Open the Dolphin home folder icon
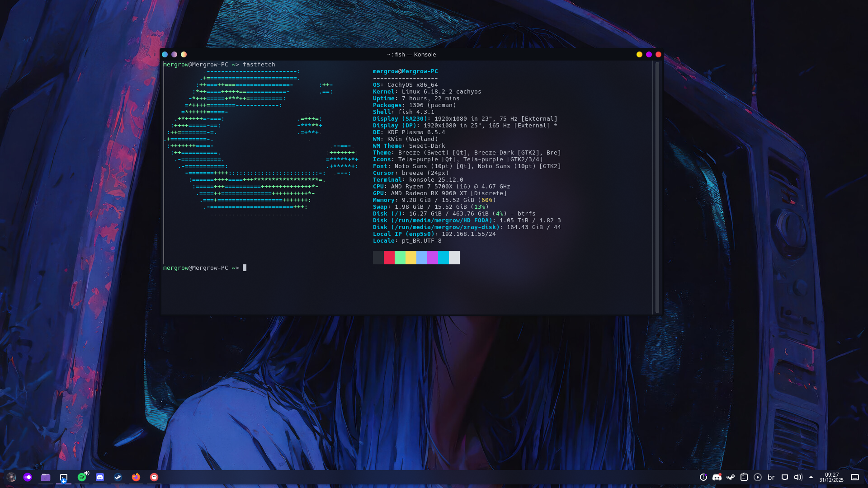868x488 pixels. pyautogui.click(x=46, y=477)
